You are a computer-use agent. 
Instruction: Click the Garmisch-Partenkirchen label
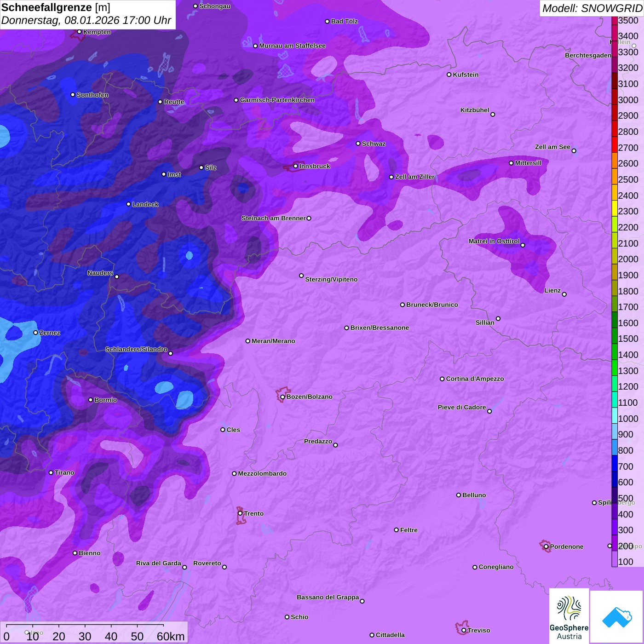tap(277, 100)
